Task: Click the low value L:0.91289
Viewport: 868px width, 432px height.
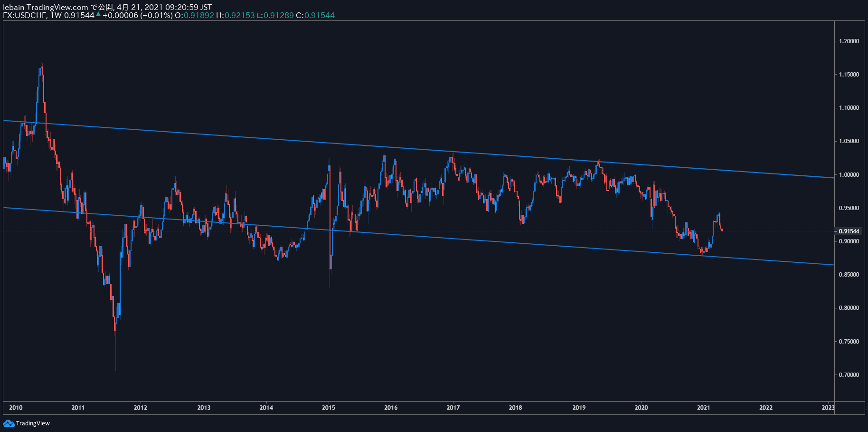Action: click(x=275, y=15)
